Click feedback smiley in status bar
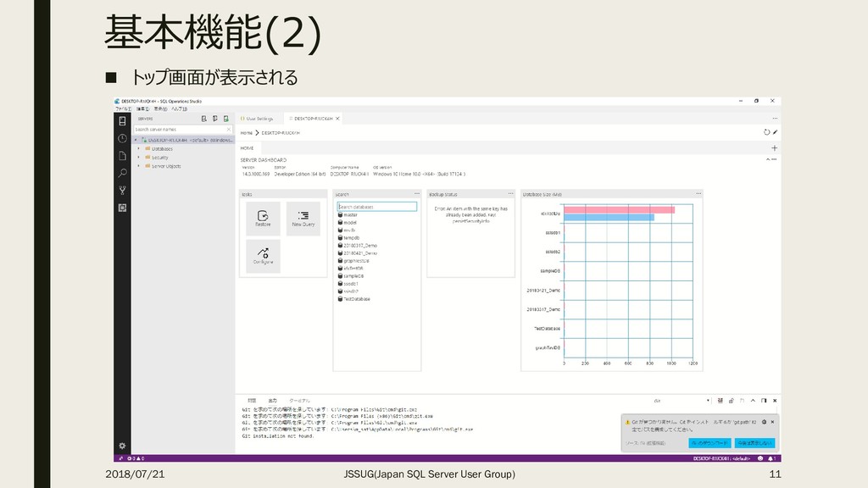 point(760,458)
